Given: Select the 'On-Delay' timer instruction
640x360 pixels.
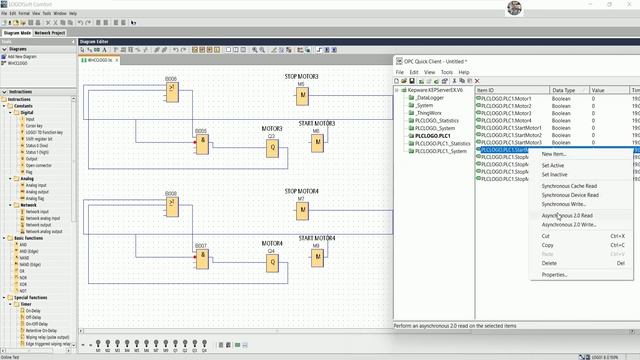Looking at the screenshot, I should [33, 311].
